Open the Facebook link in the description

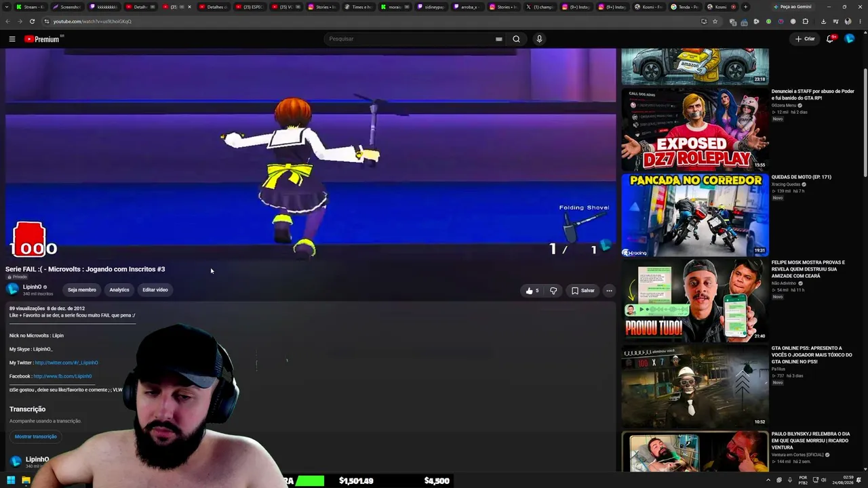point(62,376)
